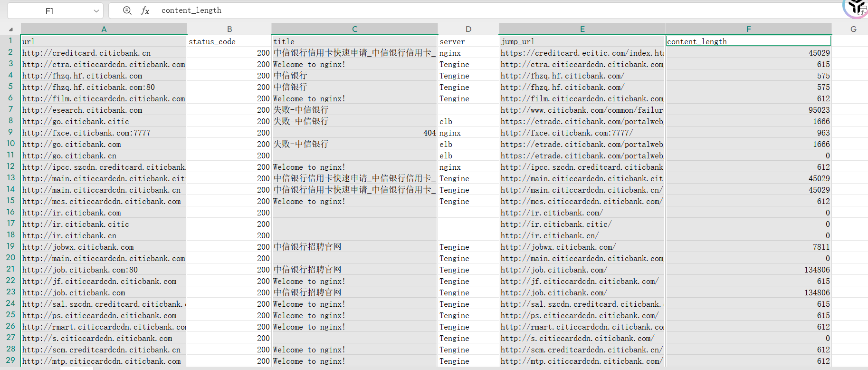
Task: Click the 'status_code' header cell
Action: click(x=229, y=41)
